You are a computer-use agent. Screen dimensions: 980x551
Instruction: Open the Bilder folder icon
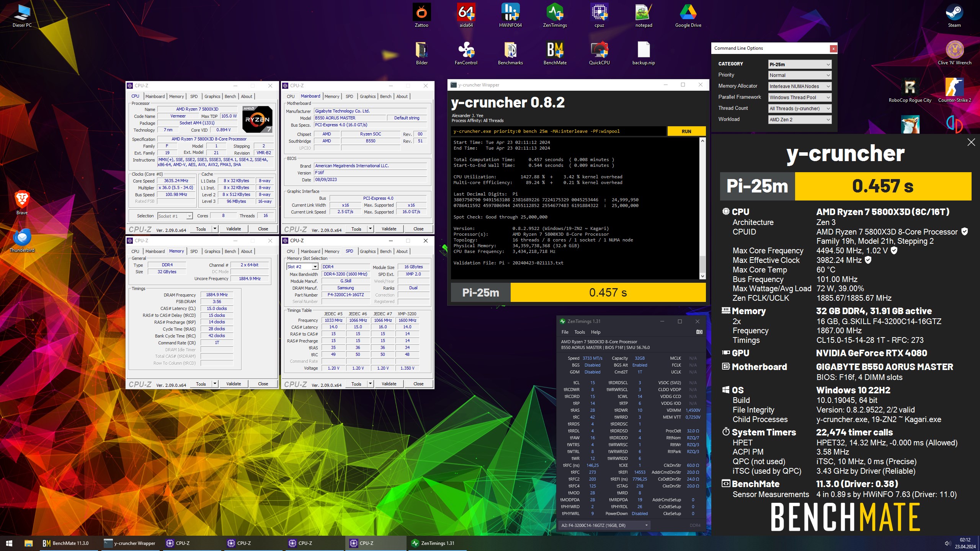click(x=421, y=53)
